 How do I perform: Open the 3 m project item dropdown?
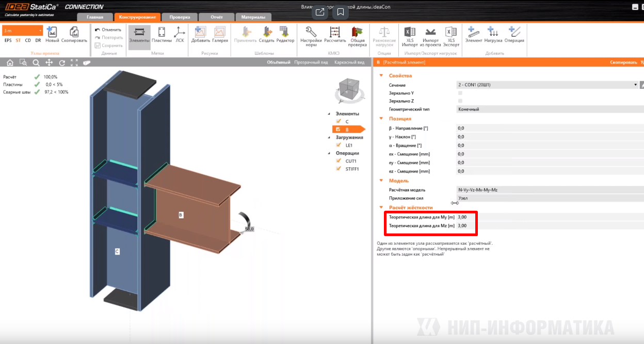click(x=22, y=30)
